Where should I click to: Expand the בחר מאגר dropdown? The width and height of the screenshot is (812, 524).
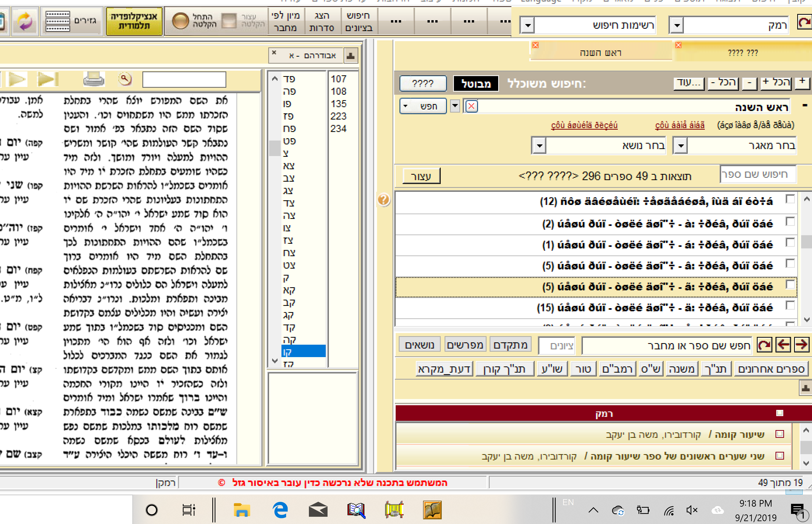(x=680, y=146)
